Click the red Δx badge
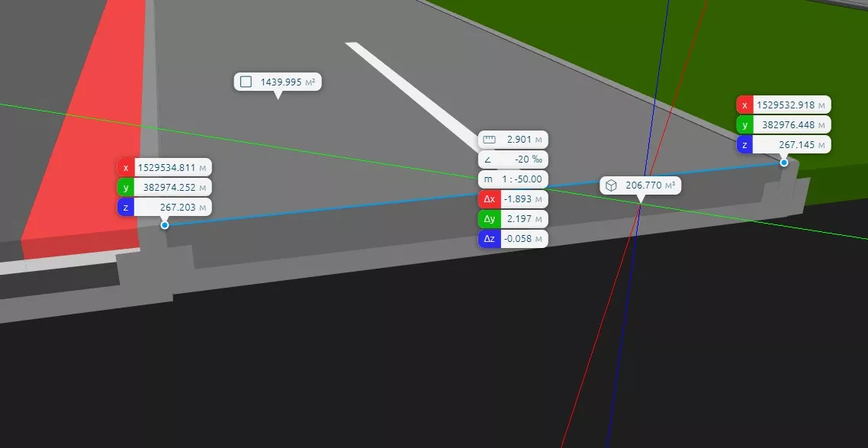The image size is (868, 448). pyautogui.click(x=489, y=200)
